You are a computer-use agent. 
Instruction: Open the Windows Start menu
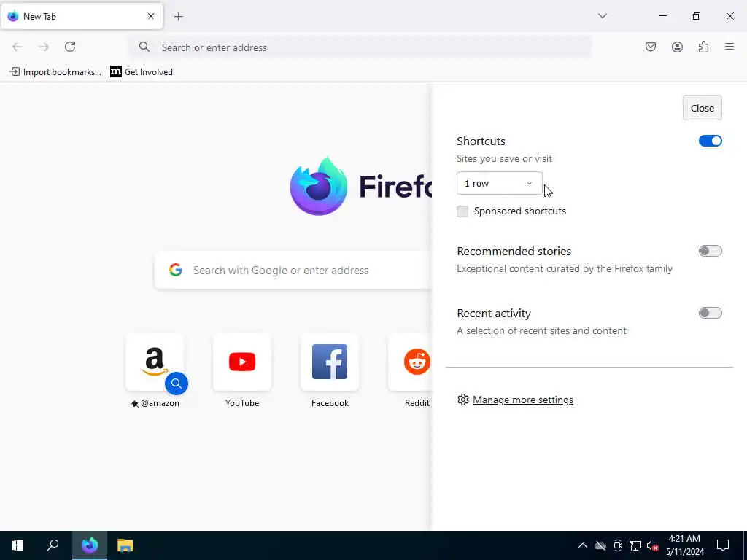coord(18,545)
